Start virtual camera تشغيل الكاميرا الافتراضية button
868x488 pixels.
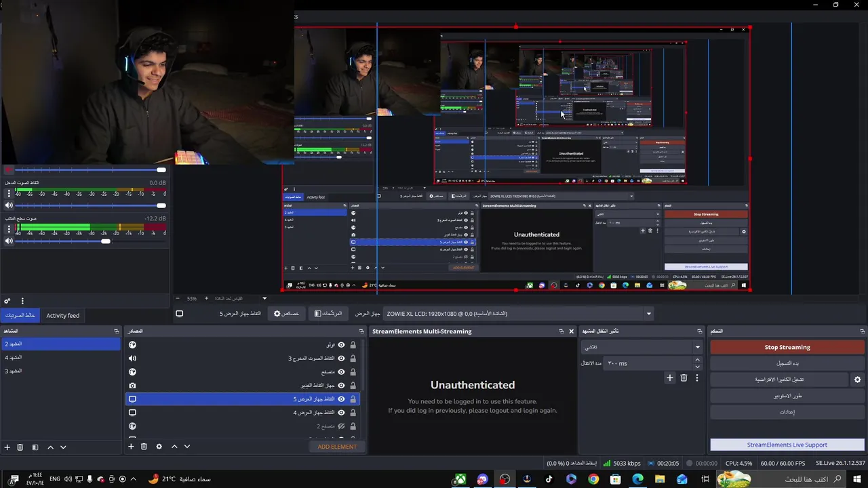point(779,380)
